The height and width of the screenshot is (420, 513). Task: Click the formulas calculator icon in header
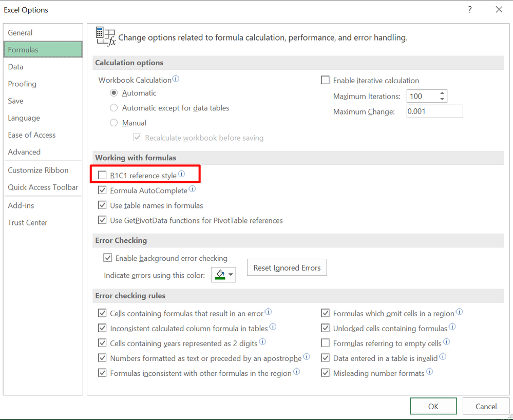point(105,36)
